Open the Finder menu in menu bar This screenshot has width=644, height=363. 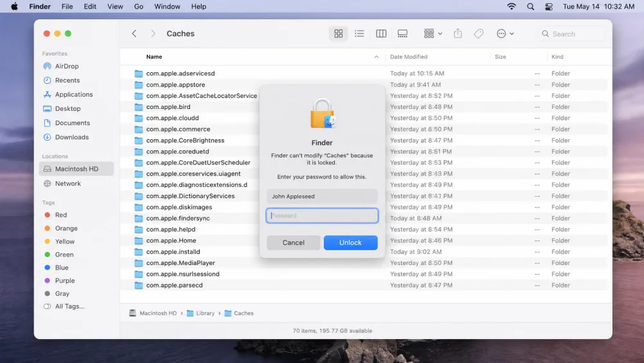(40, 6)
